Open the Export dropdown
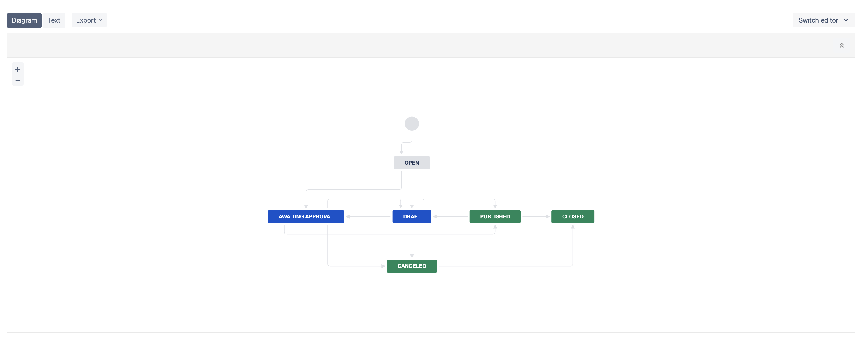The height and width of the screenshot is (338, 868). pyautogui.click(x=88, y=20)
